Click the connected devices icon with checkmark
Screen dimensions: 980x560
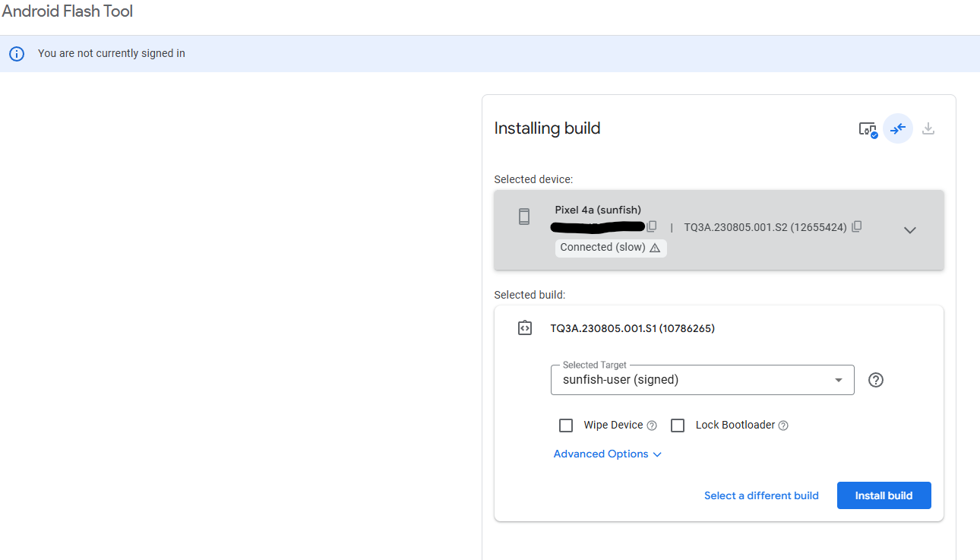tap(868, 129)
